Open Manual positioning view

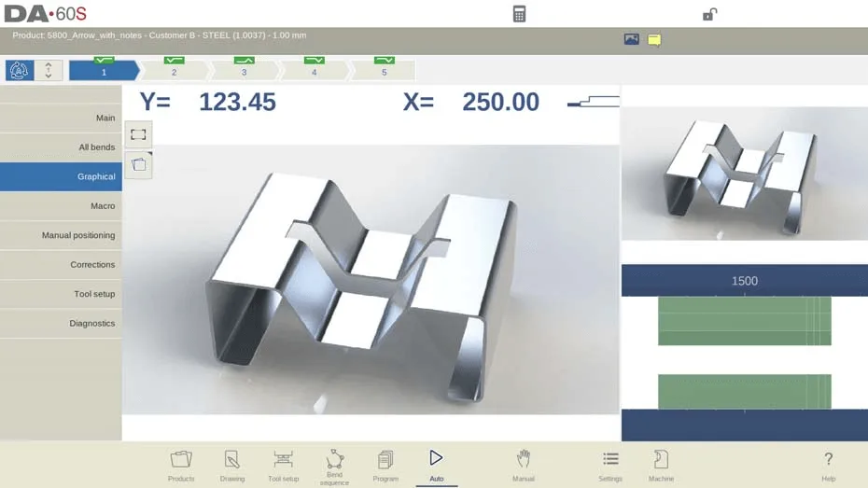point(61,235)
